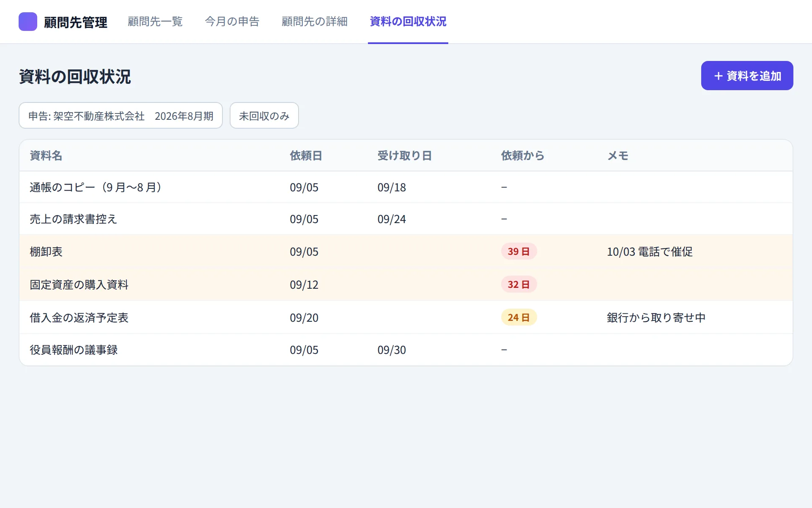This screenshot has width=812, height=508.
Task: Click the 顧問先管理 app title
Action: (x=76, y=22)
